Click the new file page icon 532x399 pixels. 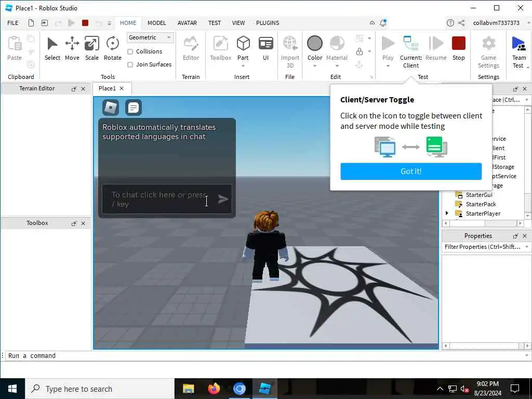pos(31,23)
